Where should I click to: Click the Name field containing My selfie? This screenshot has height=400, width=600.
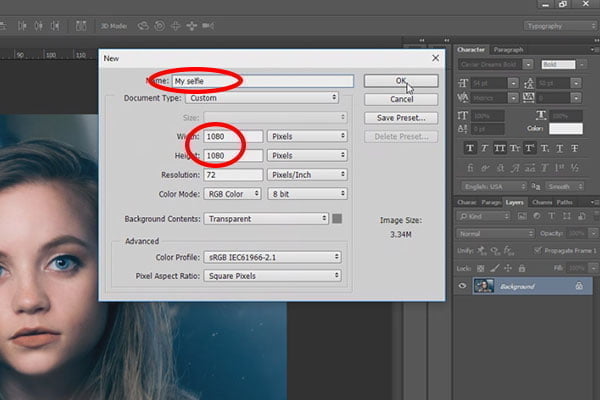(x=263, y=81)
